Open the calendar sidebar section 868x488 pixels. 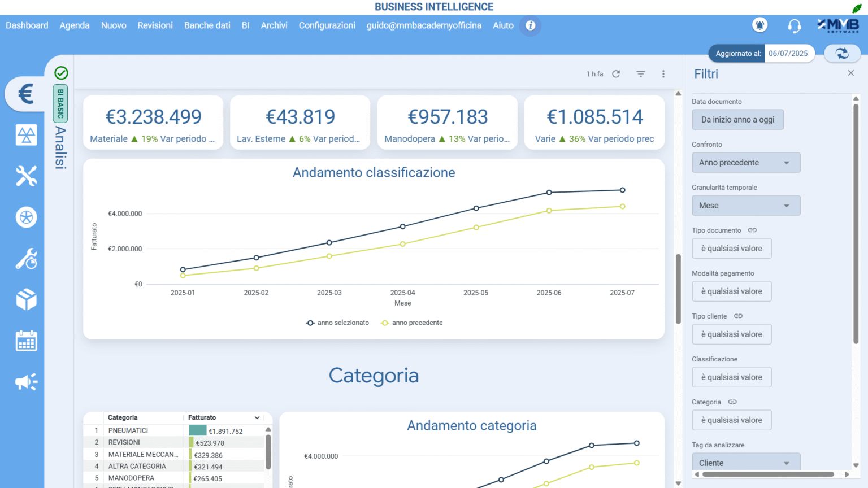click(26, 341)
